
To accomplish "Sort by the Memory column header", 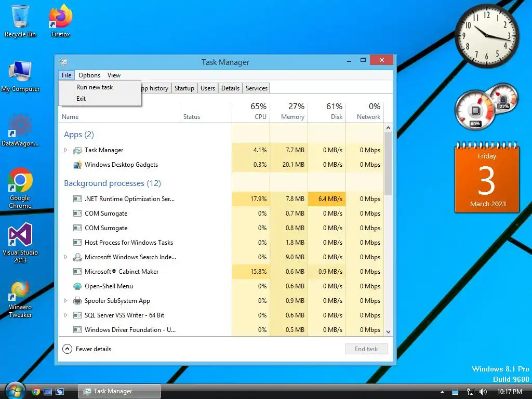I will tap(289, 112).
